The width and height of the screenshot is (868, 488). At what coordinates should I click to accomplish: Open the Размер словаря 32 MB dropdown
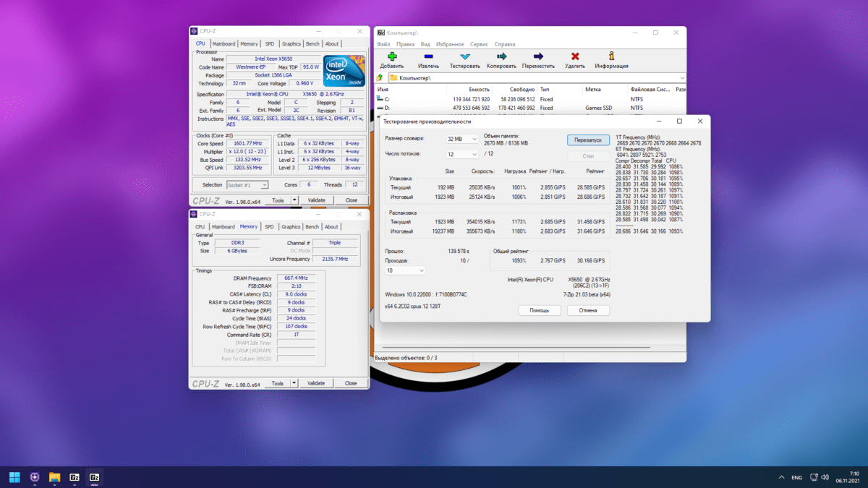[x=461, y=139]
